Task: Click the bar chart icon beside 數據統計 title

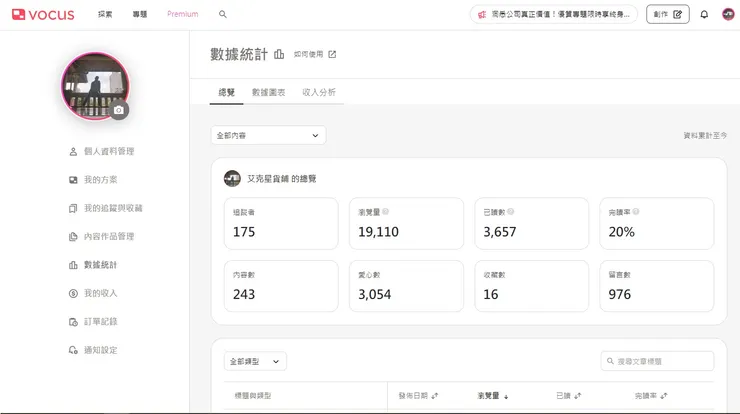Action: coord(279,54)
